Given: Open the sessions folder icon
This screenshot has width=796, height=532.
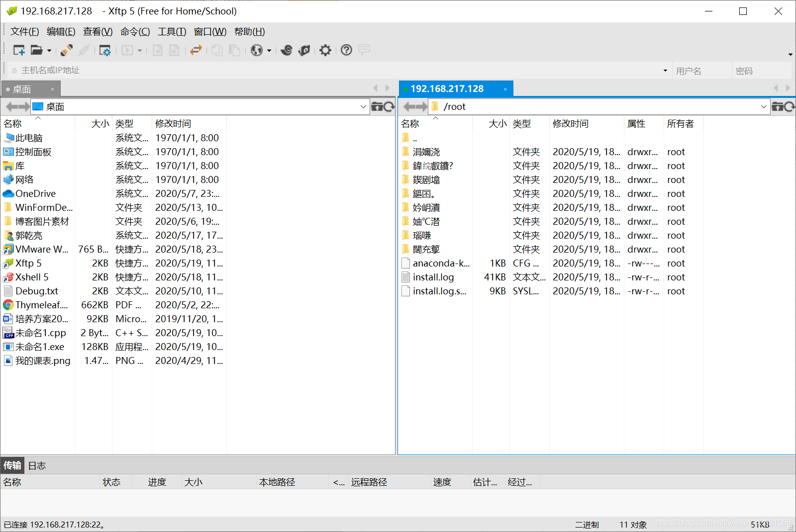Looking at the screenshot, I should tap(36, 50).
